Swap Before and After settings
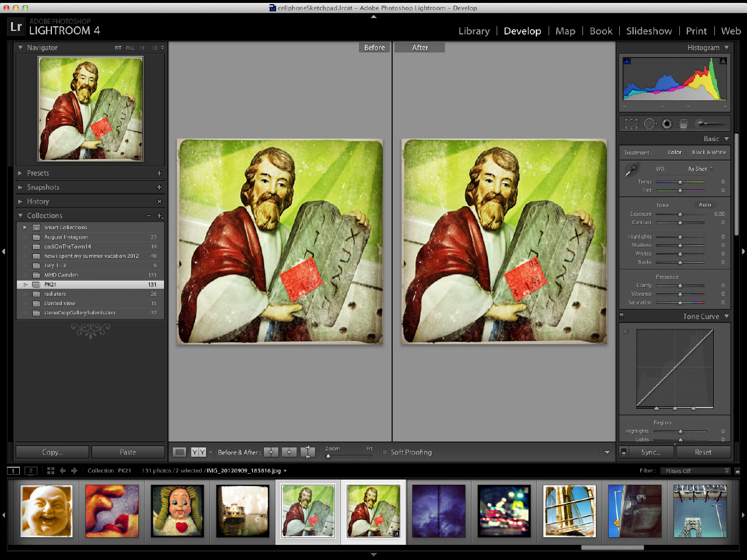 pyautogui.click(x=308, y=452)
